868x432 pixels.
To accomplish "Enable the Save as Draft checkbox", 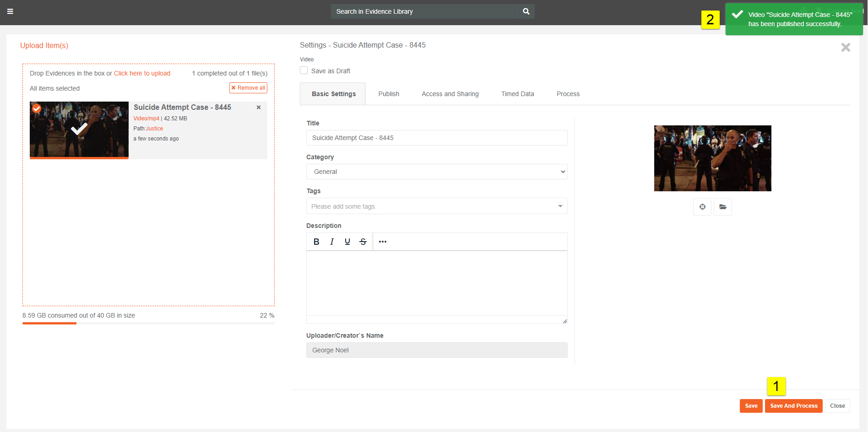I will coord(304,70).
